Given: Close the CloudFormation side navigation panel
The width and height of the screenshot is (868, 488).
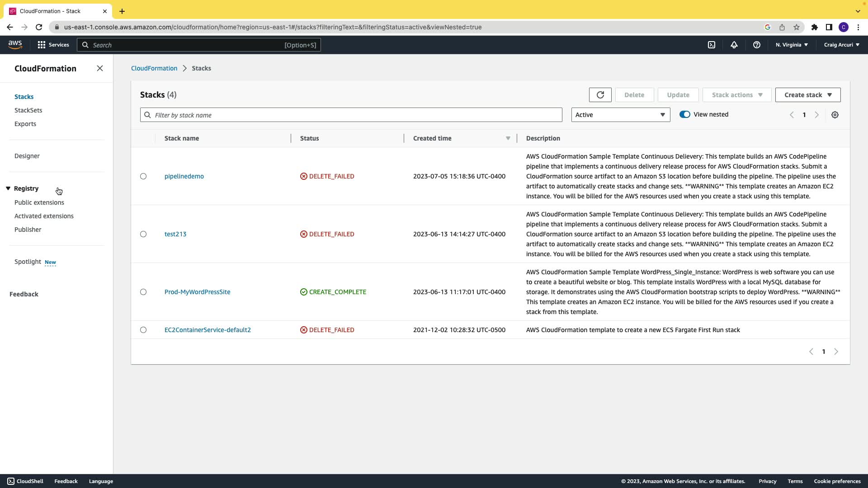Looking at the screenshot, I should coord(100,68).
